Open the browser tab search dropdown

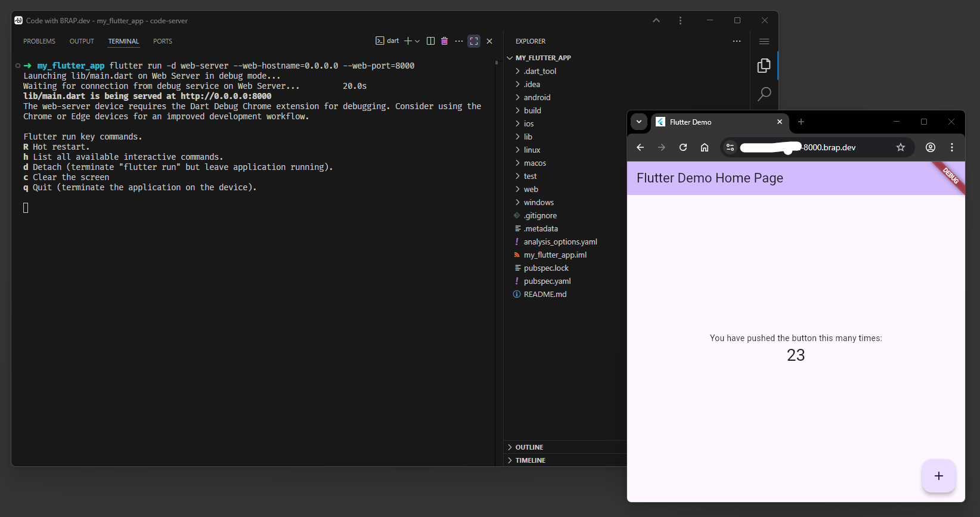(639, 122)
